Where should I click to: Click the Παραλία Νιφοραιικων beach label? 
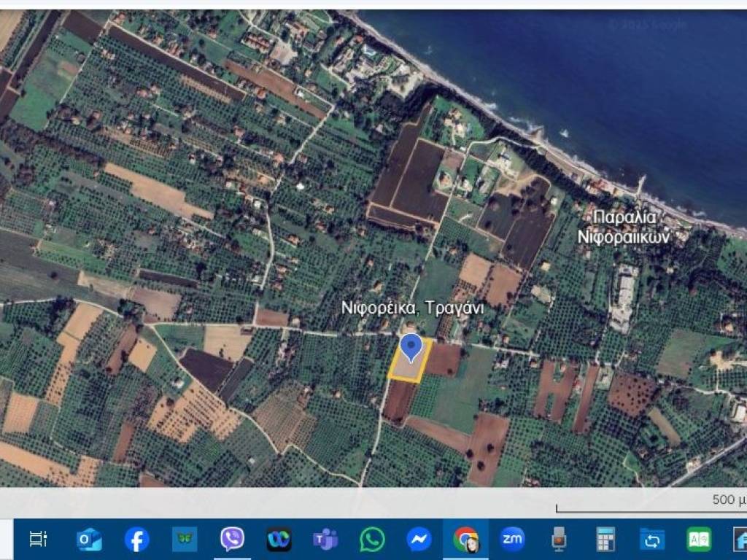point(624,227)
